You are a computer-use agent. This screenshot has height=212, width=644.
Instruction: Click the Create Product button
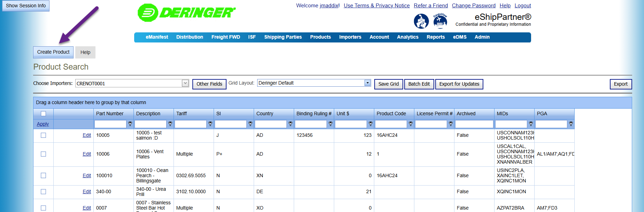pyautogui.click(x=53, y=52)
